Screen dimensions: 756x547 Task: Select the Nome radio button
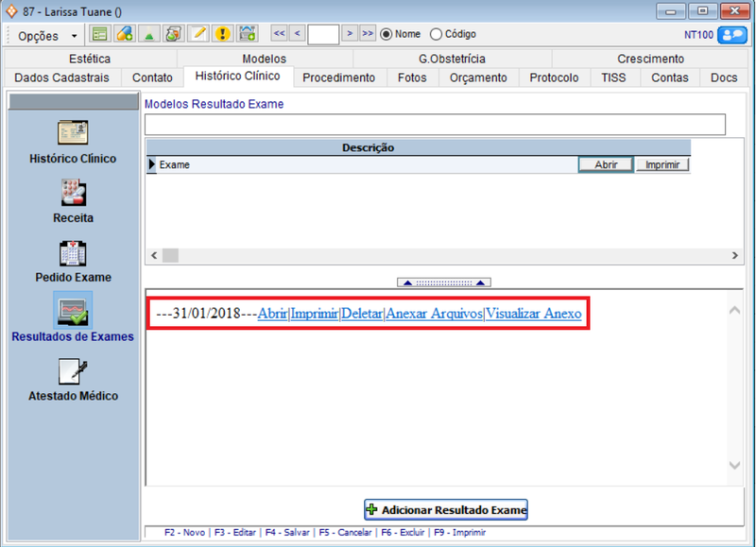pos(387,35)
